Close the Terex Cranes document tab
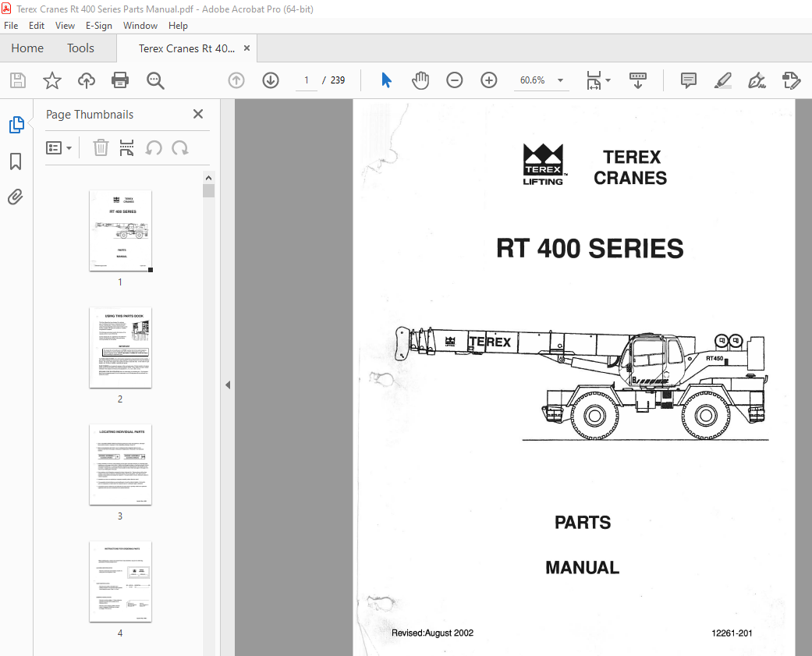Image resolution: width=812 pixels, height=656 pixels. pos(247,48)
